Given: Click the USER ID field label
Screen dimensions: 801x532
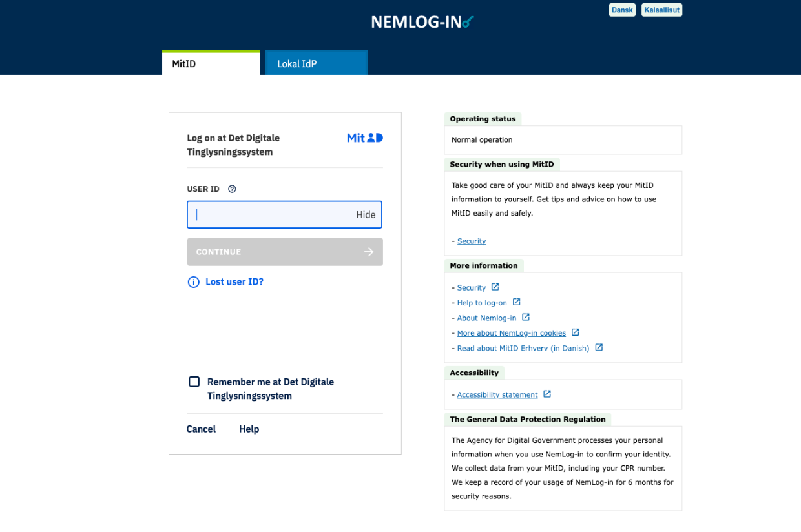Looking at the screenshot, I should coord(203,189).
